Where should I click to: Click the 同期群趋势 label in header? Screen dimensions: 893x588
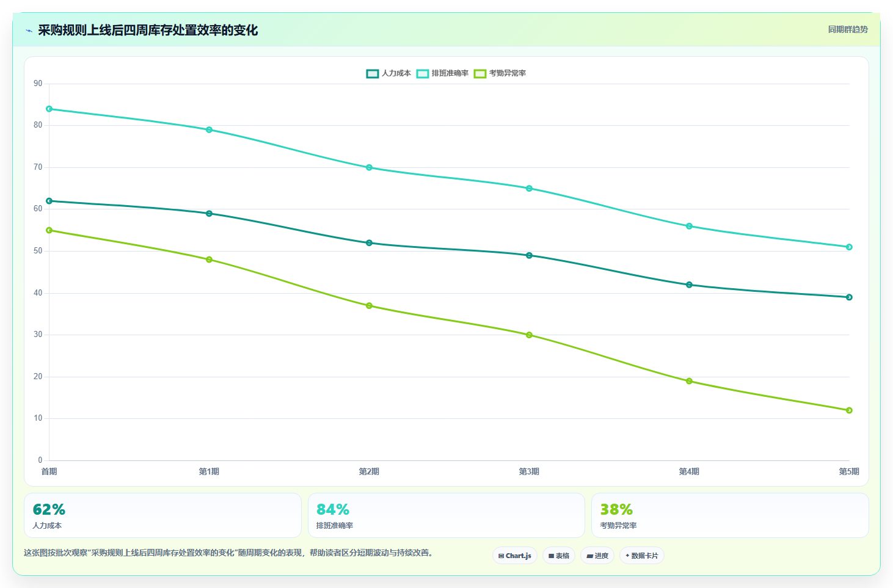coord(848,29)
